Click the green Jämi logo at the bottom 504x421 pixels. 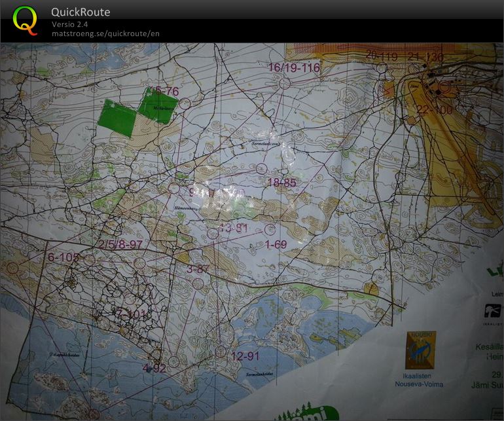(x=308, y=413)
